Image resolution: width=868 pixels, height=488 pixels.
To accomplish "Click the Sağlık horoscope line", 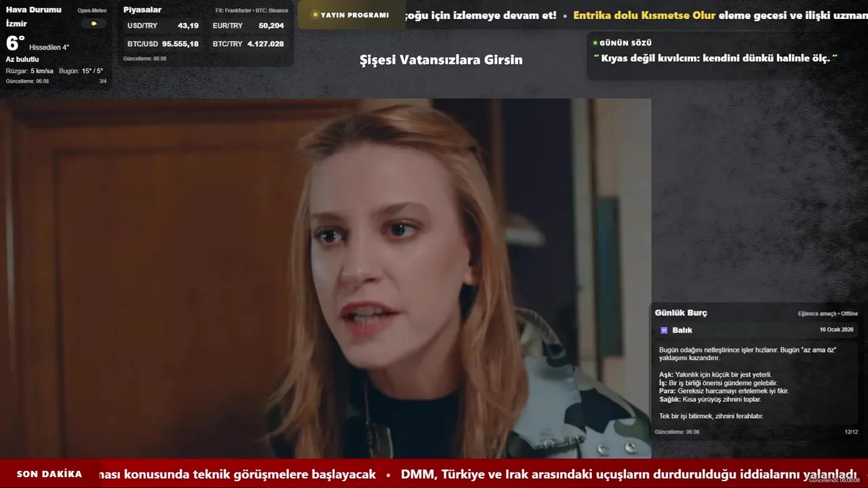I will click(x=710, y=399).
